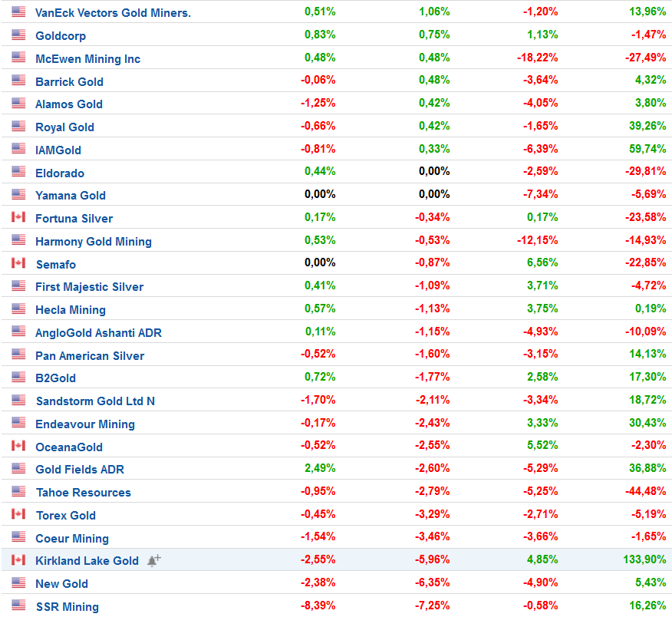Image resolution: width=672 pixels, height=617 pixels.
Task: Open the Fortuna Silver link
Action: (x=74, y=219)
